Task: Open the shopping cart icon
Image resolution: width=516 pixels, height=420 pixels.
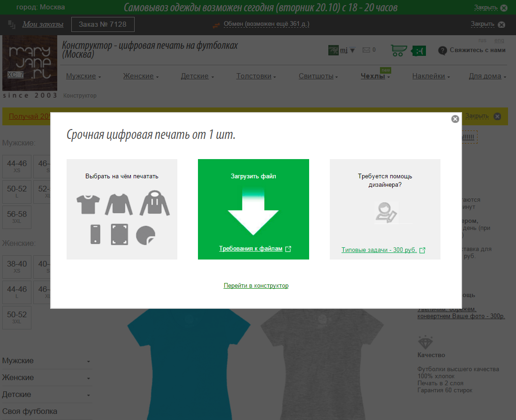Action: point(399,51)
